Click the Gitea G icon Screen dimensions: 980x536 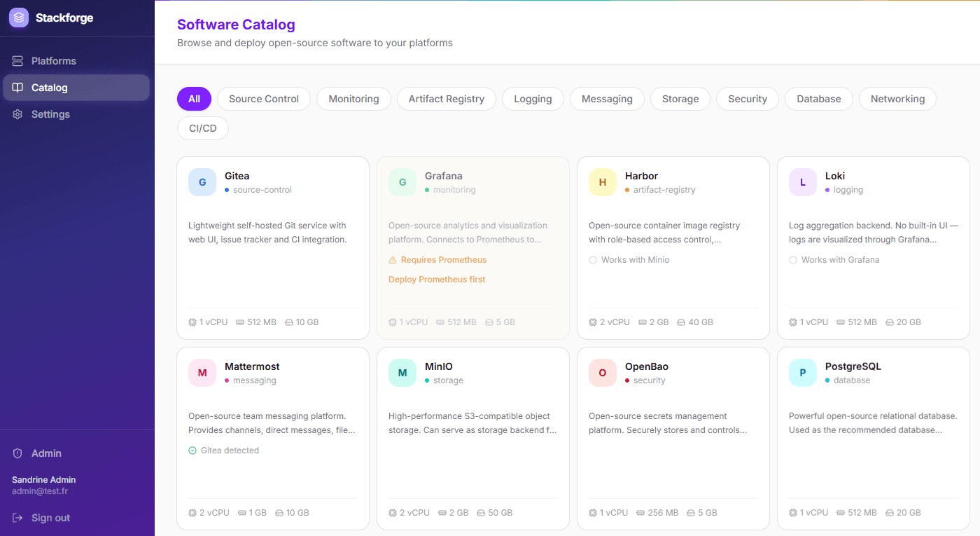click(x=202, y=182)
